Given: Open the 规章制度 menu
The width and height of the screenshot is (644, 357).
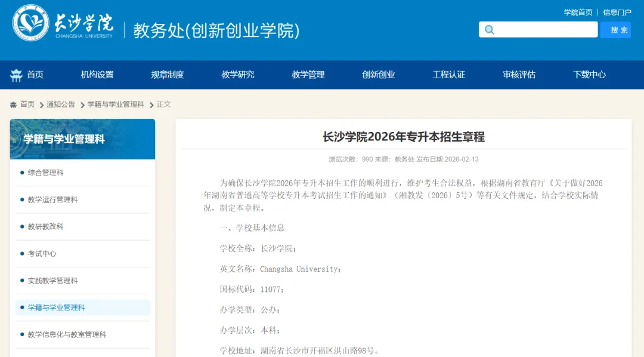Looking at the screenshot, I should [x=167, y=75].
